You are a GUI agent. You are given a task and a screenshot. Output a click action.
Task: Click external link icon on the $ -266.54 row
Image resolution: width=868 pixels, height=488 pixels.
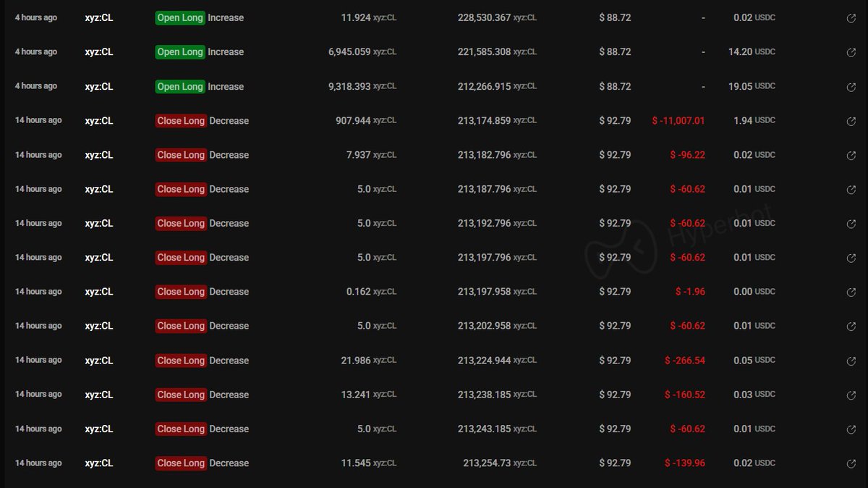851,361
